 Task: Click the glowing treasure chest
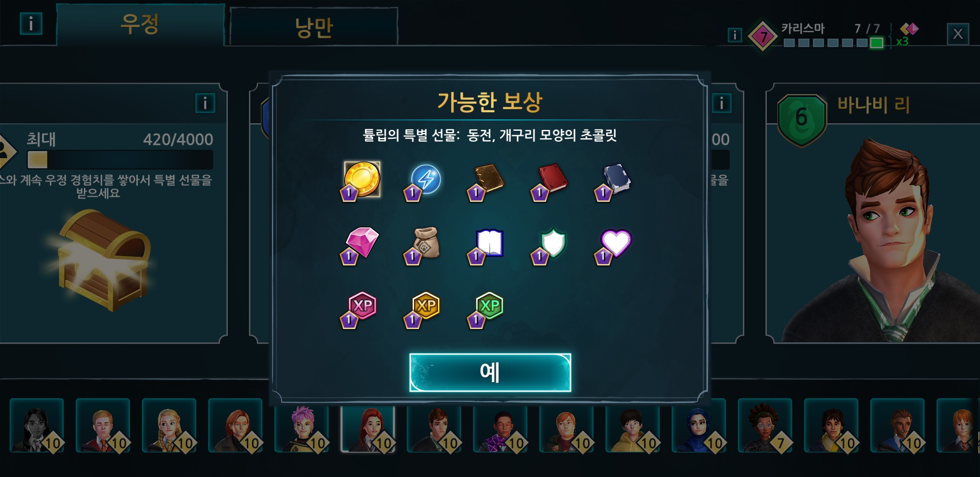point(105,261)
